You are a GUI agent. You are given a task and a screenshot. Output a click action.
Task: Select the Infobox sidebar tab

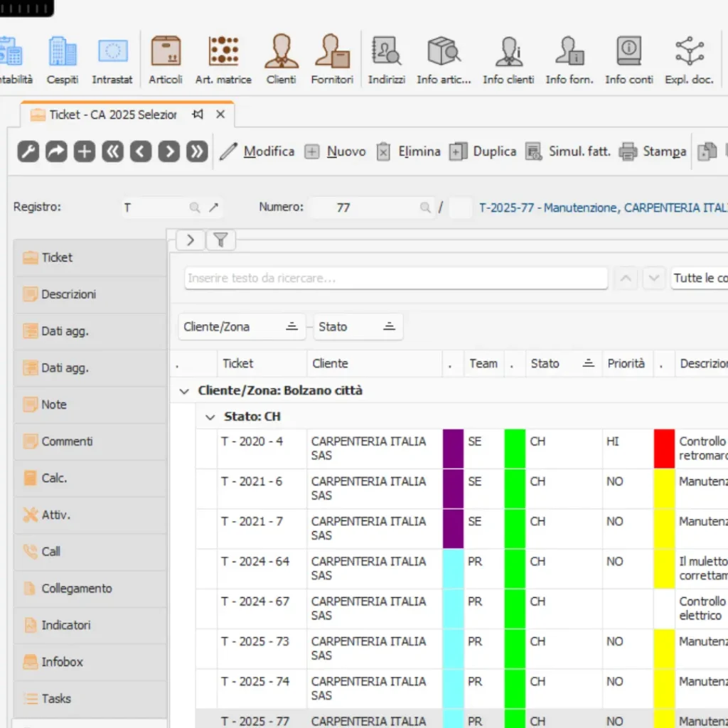click(x=90, y=662)
